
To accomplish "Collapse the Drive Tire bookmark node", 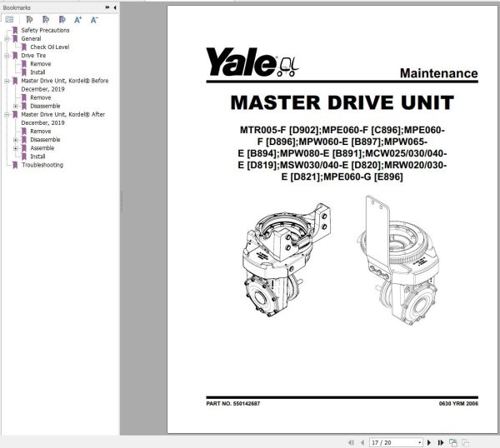I will pos(7,56).
